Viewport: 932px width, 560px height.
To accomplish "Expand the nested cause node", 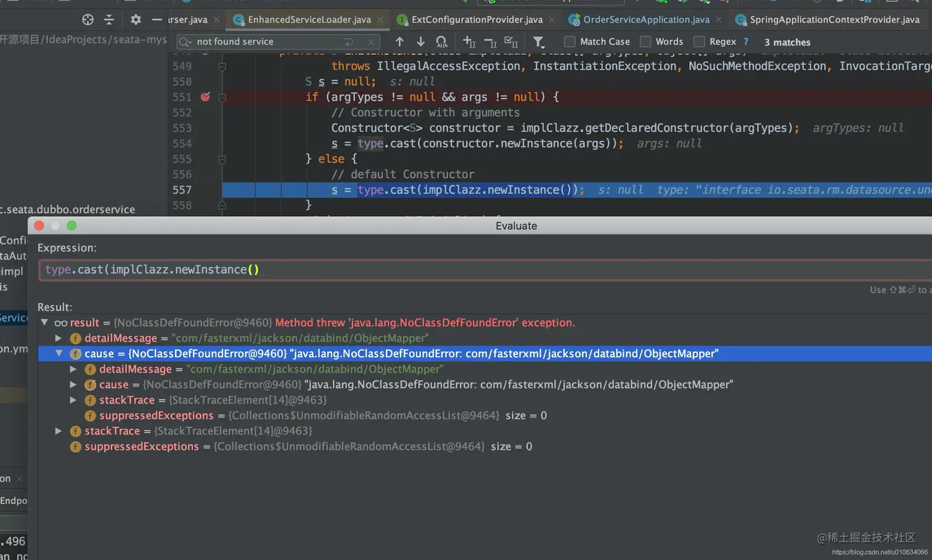I will click(73, 384).
